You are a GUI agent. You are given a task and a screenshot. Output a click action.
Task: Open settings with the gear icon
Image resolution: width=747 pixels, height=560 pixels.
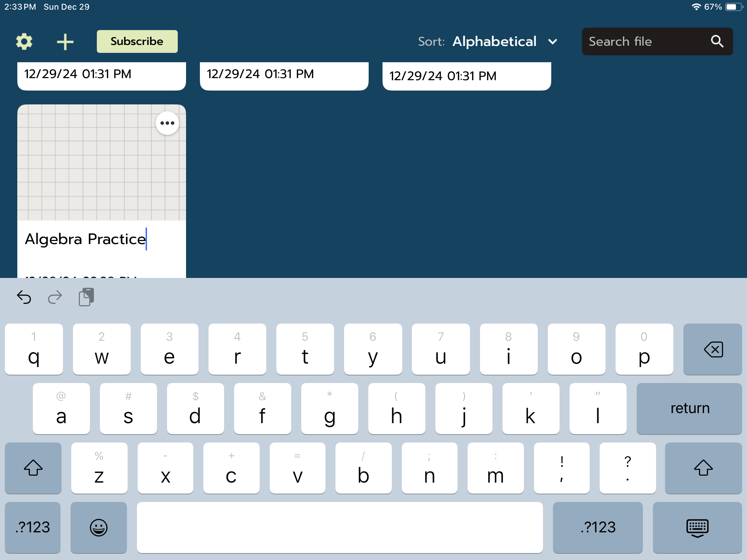(x=24, y=41)
